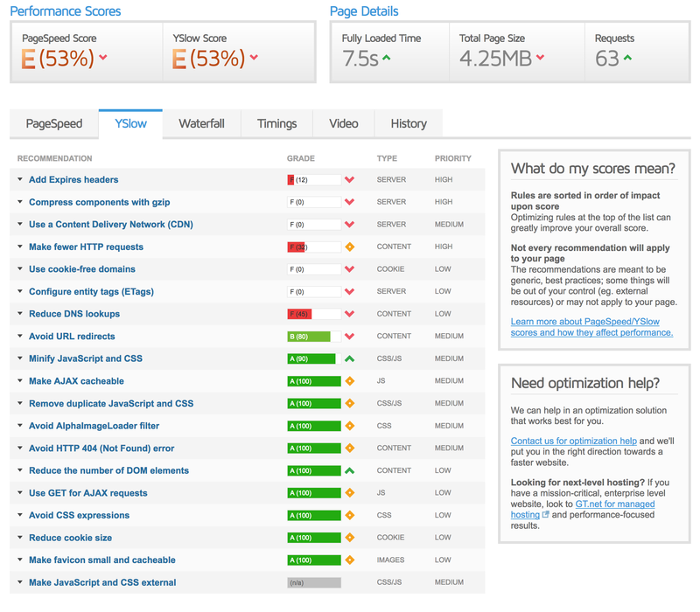Expand the Make JavaScript and CSS external triangle
The width and height of the screenshot is (700, 612).
(x=20, y=582)
